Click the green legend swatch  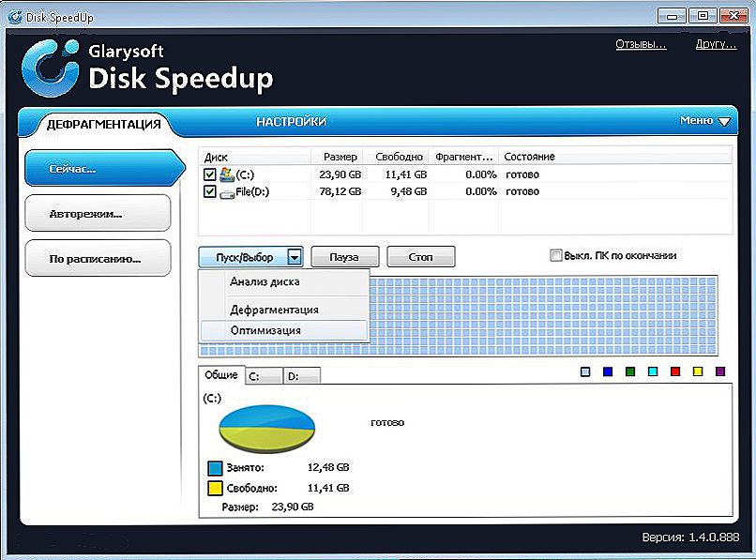pos(630,371)
